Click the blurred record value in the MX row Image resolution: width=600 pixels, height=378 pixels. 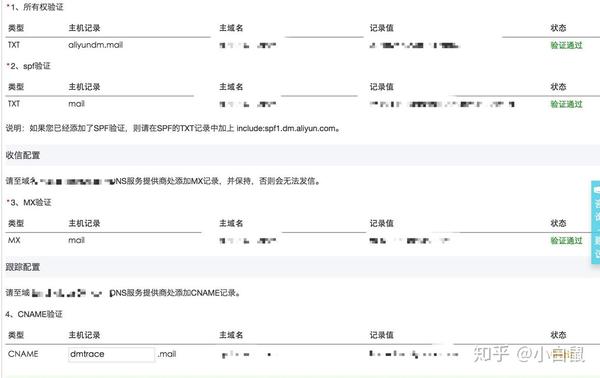(x=409, y=241)
